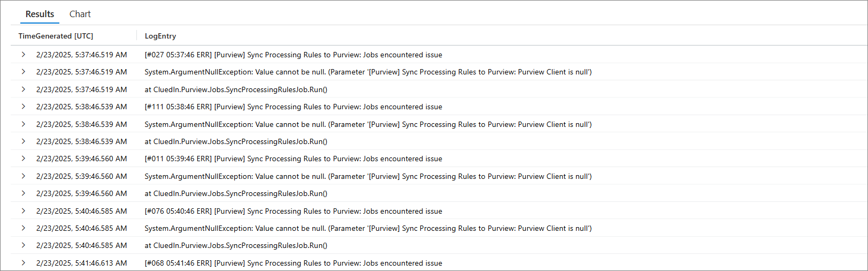
Task: Select the "at CluedIn.Purview.Jobs" log entry at 5:37:46.519 AM
Action: [x=236, y=89]
